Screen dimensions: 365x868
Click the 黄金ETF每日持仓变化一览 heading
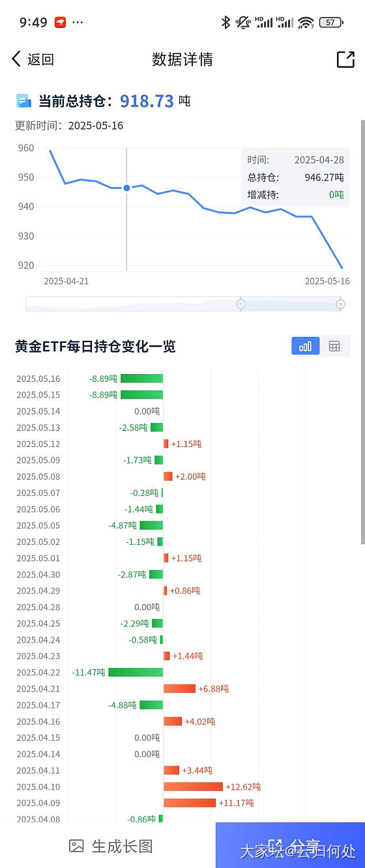pos(96,346)
